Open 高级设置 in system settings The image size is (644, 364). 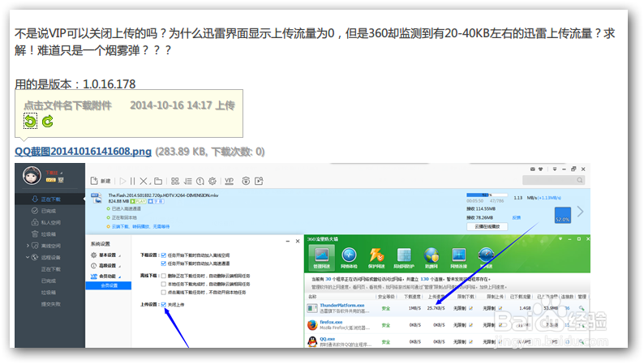[x=106, y=266]
